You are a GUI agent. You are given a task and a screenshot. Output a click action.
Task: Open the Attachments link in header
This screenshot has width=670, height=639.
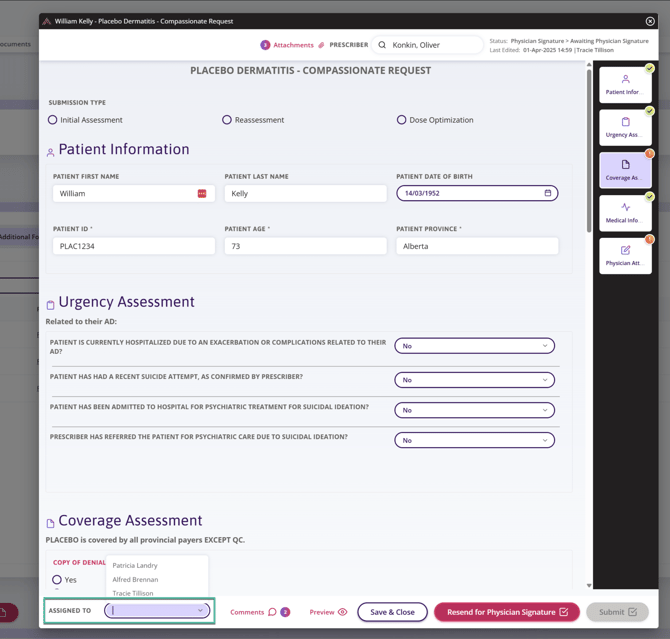(x=293, y=45)
